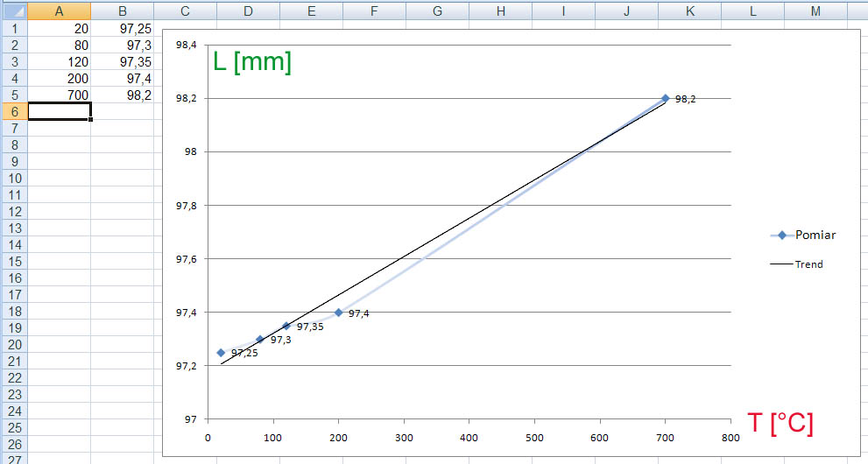Select cell B5 containing 98,2
The width and height of the screenshot is (868, 464).
tap(123, 95)
